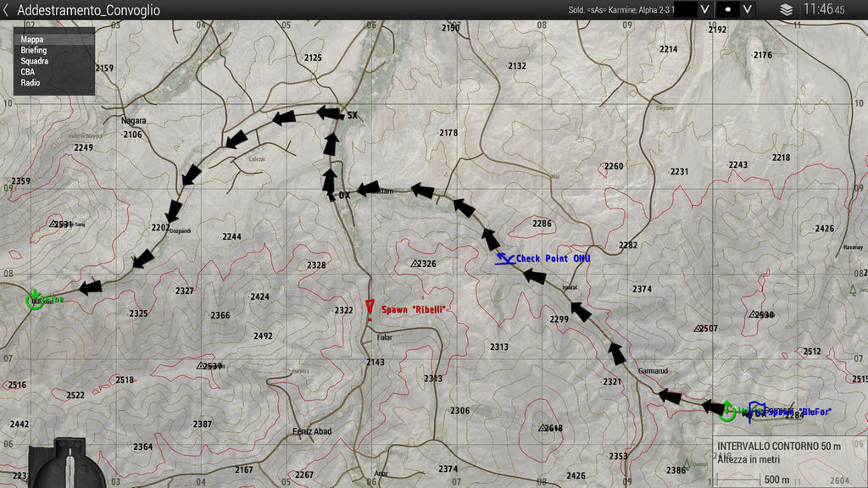This screenshot has height=488, width=868.
Task: Pick the black marker color swatch
Action: pyautogui.click(x=686, y=9)
